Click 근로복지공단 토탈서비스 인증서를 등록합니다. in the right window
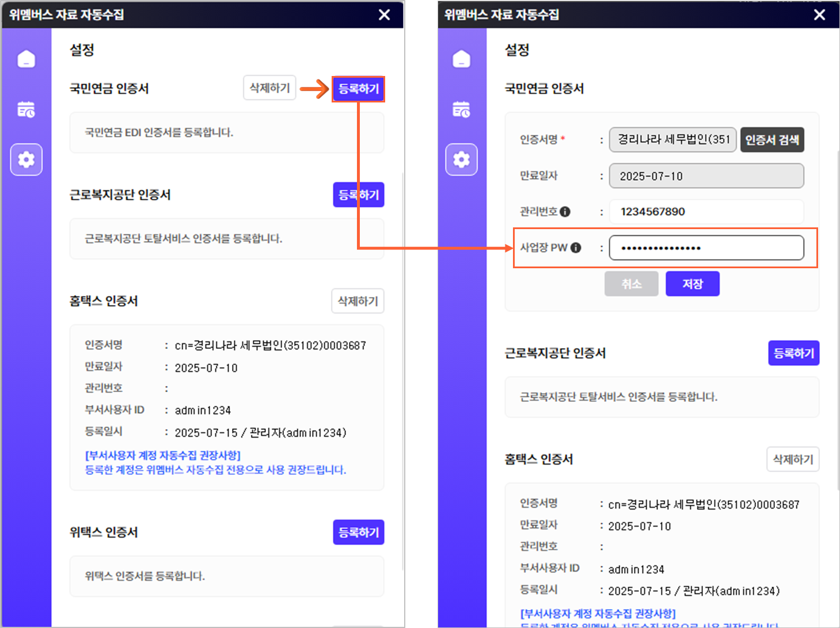Viewport: 840px width, 628px height. [619, 397]
